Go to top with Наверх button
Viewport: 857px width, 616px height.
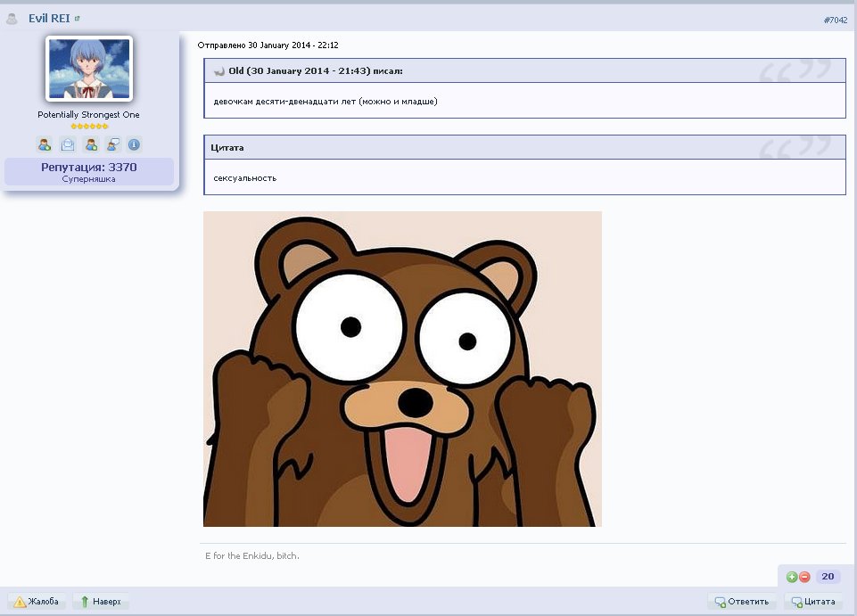pyautogui.click(x=101, y=602)
